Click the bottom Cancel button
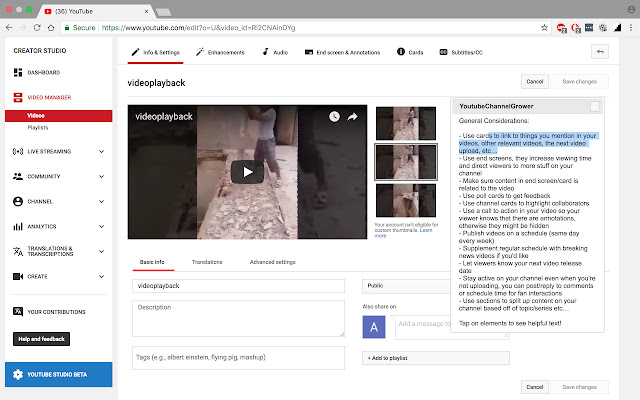Image resolution: width=640 pixels, height=400 pixels. click(535, 387)
